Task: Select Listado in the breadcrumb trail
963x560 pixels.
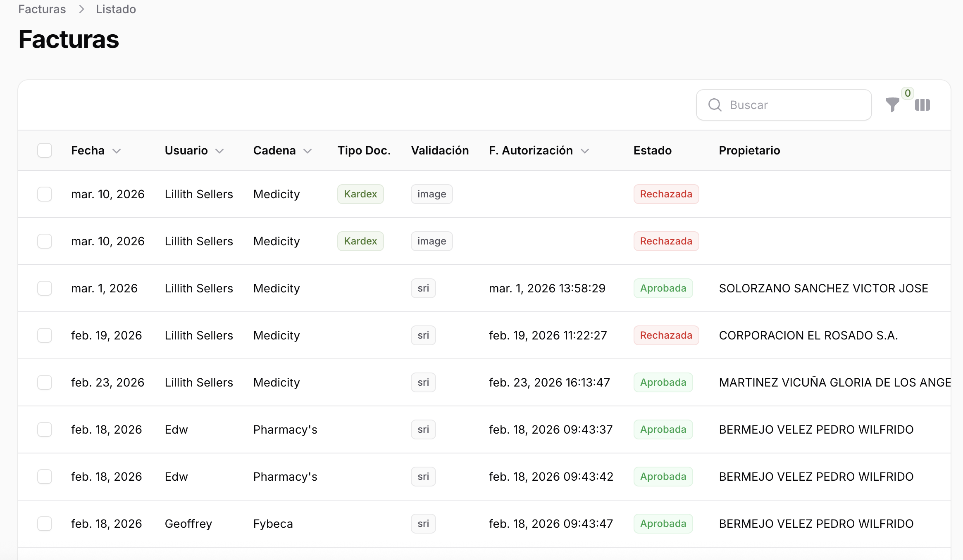Action: 115,9
